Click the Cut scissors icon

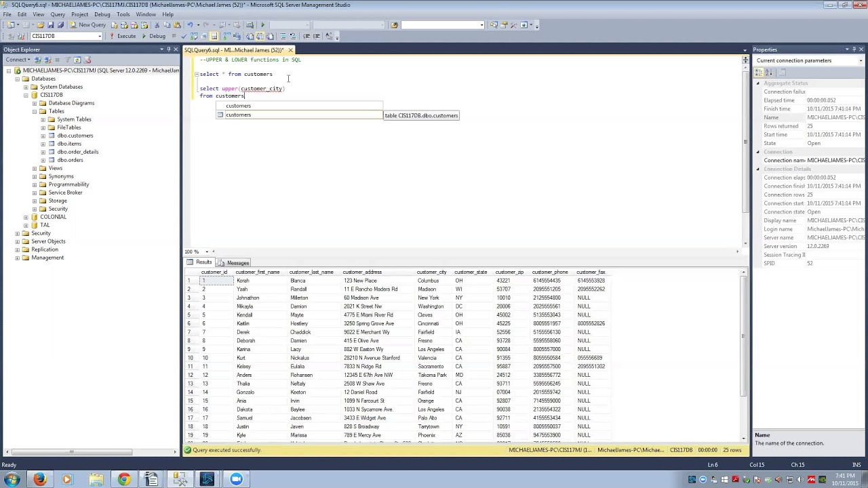pos(157,25)
